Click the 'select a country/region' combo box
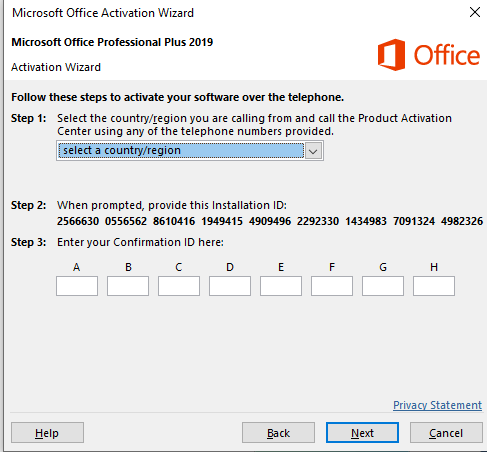The height and width of the screenshot is (452, 487). [x=190, y=151]
